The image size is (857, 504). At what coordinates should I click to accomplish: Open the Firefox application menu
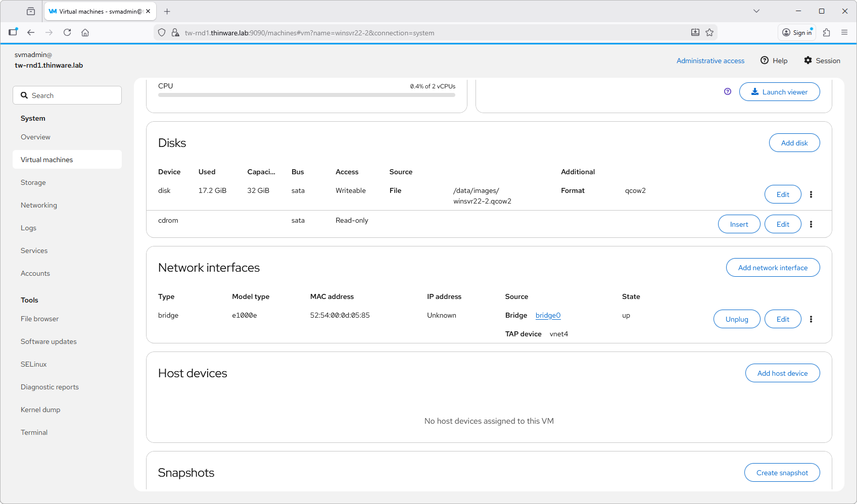[x=844, y=32]
